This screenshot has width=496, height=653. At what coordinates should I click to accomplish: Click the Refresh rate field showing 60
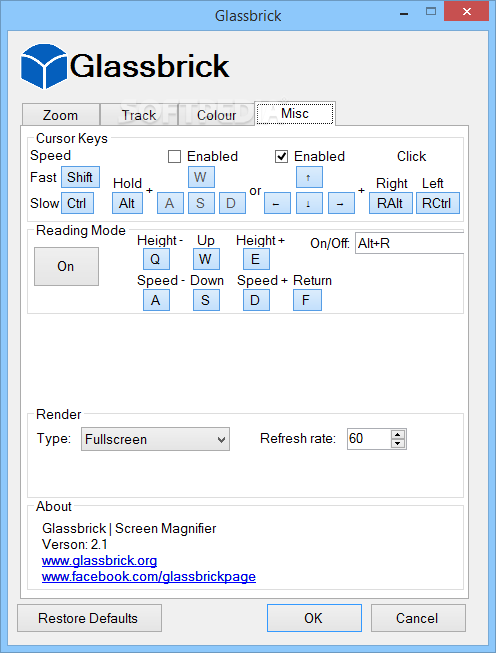(369, 439)
